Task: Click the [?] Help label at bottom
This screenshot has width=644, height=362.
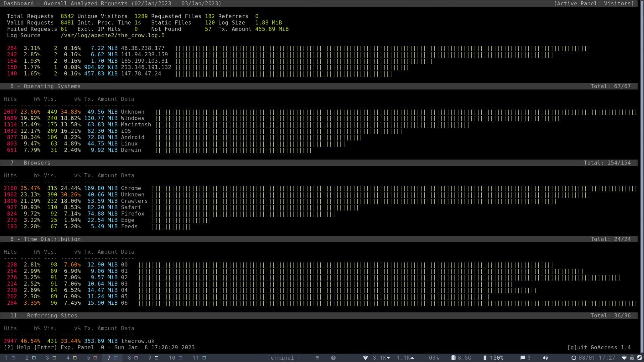Action: [x=17, y=348]
